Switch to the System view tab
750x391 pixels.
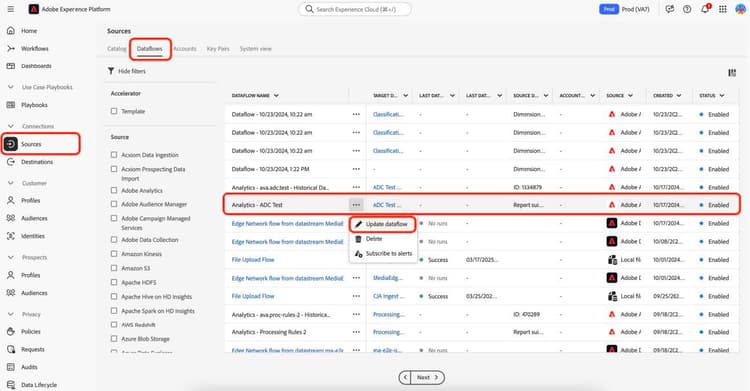point(255,49)
